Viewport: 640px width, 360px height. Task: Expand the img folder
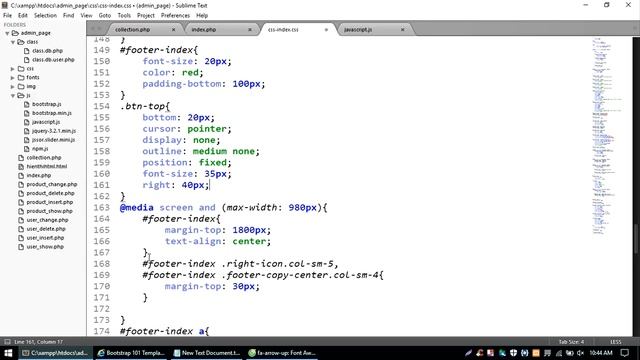click(13, 87)
